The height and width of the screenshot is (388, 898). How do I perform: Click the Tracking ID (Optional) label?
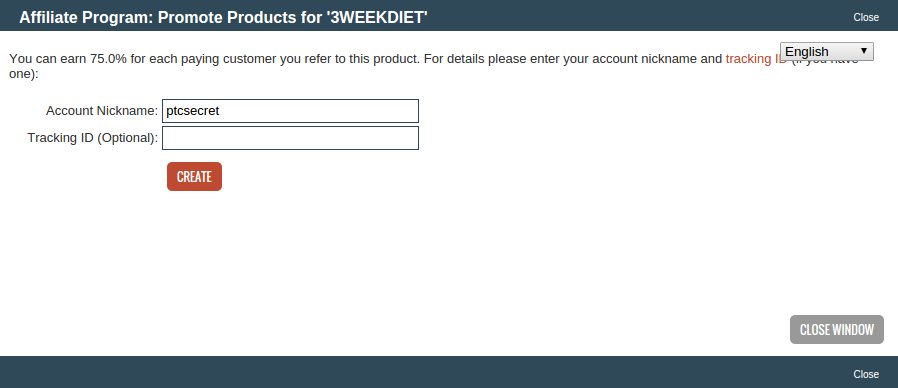point(93,138)
